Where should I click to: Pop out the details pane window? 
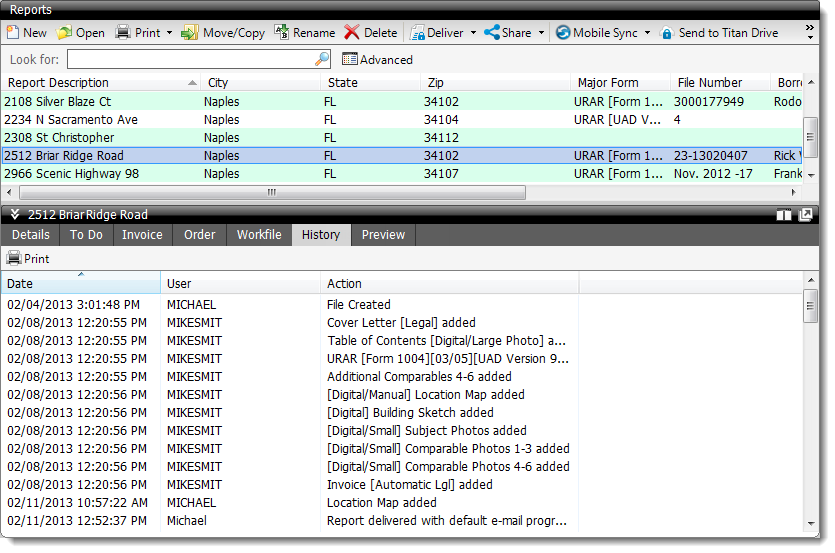805,215
